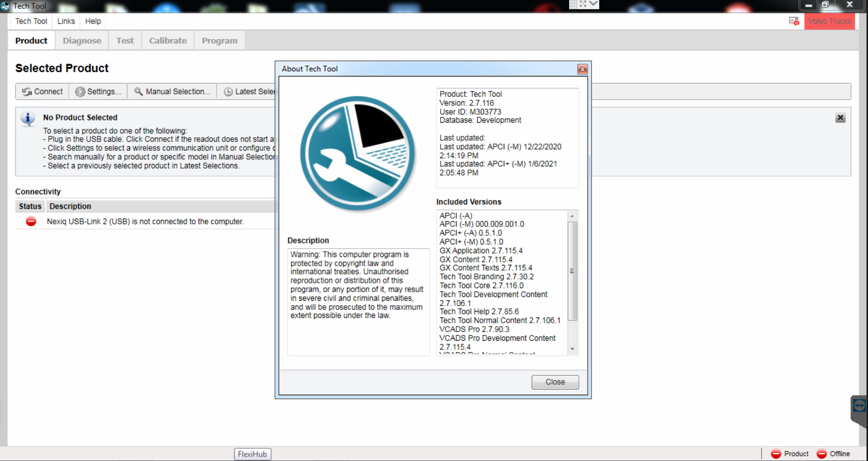Select 'GX Application 2.7.115.4' in versions list
Viewport: 868px width, 461px height.
coord(481,251)
